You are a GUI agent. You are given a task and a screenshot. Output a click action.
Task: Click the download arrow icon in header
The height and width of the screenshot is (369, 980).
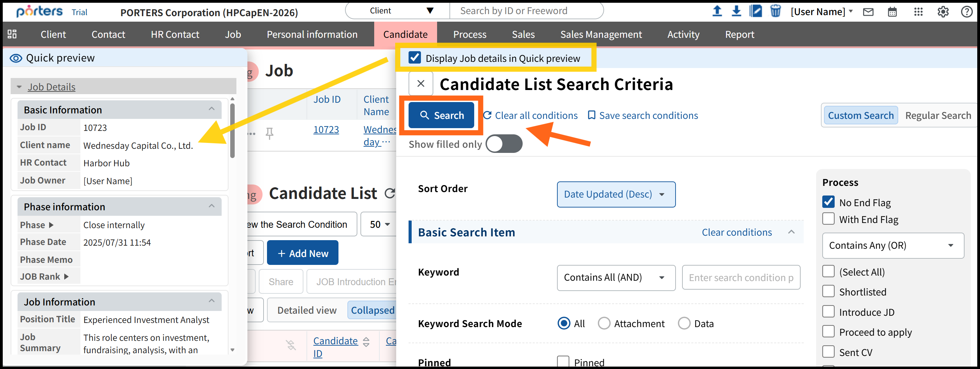point(736,11)
